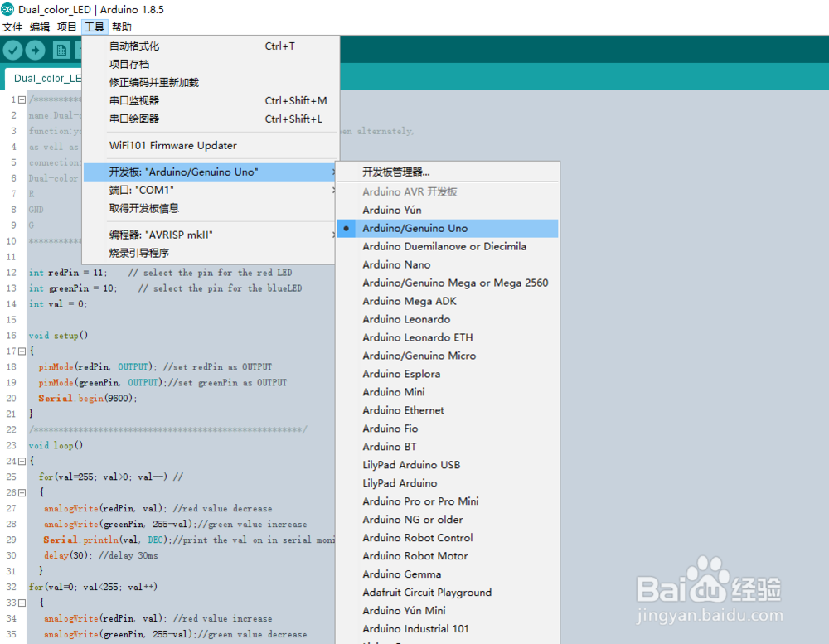829x644 pixels.
Task: Open WiFi101 Firmware Updater
Action: click(x=211, y=145)
